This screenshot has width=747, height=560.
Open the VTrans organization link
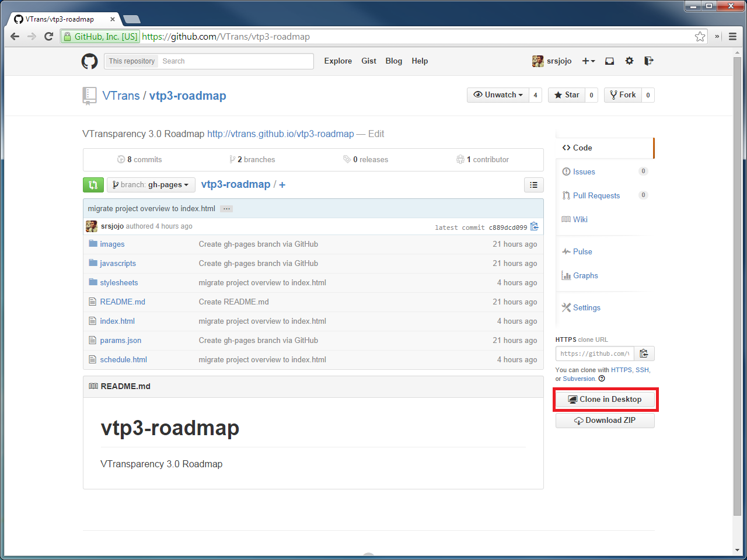(121, 96)
